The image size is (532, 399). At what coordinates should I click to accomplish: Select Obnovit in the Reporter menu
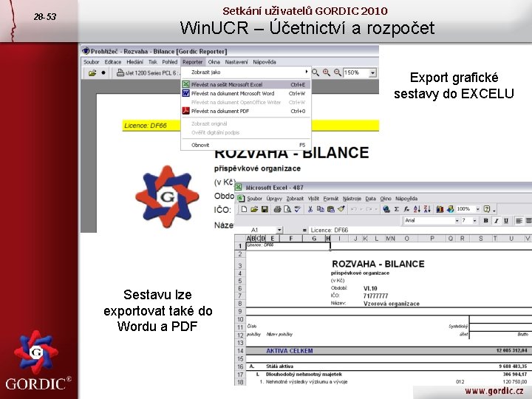(245, 145)
